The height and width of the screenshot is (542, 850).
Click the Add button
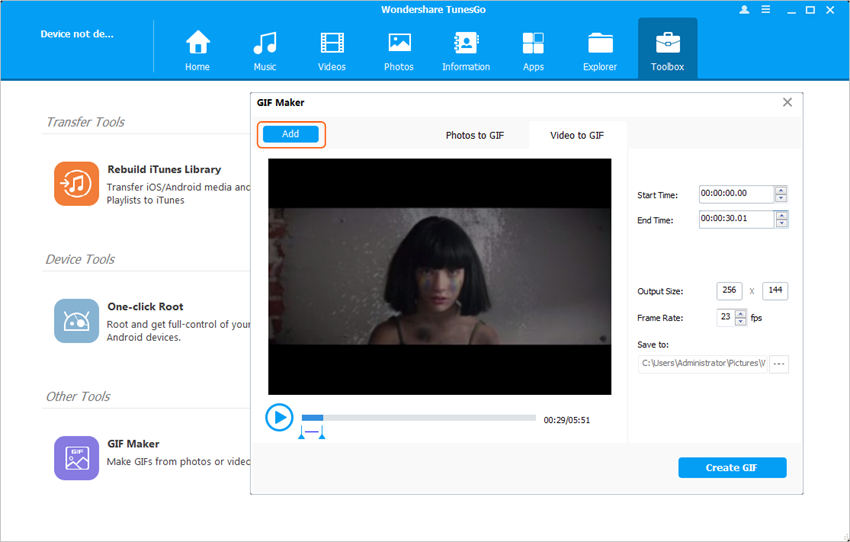click(290, 134)
